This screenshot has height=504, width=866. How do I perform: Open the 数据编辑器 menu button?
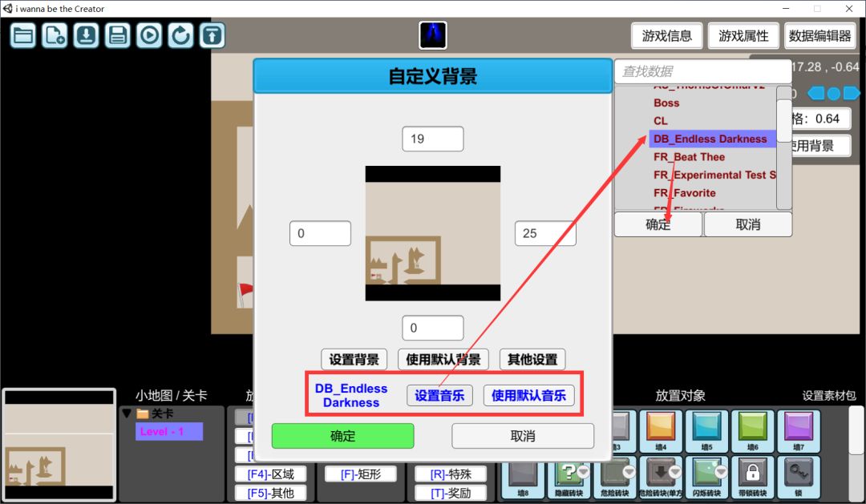(x=819, y=36)
